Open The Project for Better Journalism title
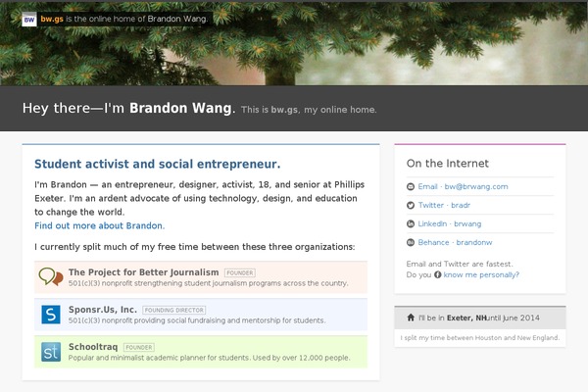Viewport: 588px width, 392px height. point(144,272)
